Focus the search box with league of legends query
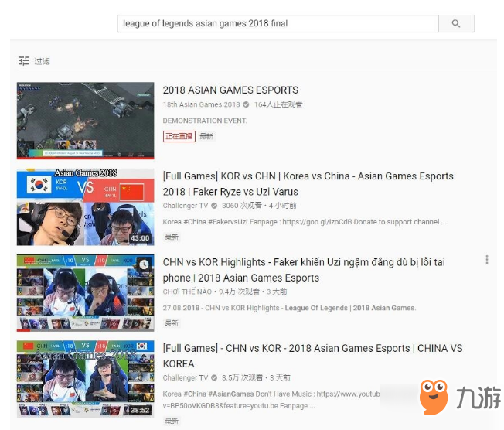 click(278, 24)
